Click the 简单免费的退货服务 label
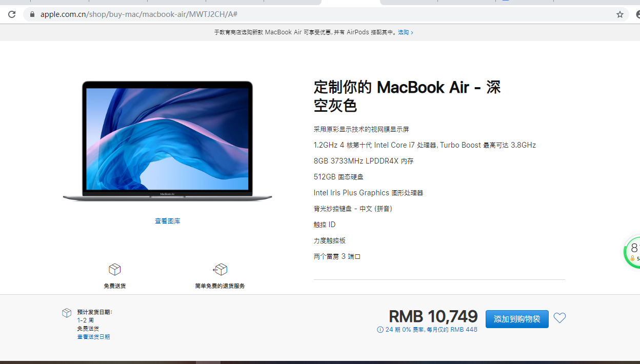This screenshot has width=640, height=364. pyautogui.click(x=220, y=286)
